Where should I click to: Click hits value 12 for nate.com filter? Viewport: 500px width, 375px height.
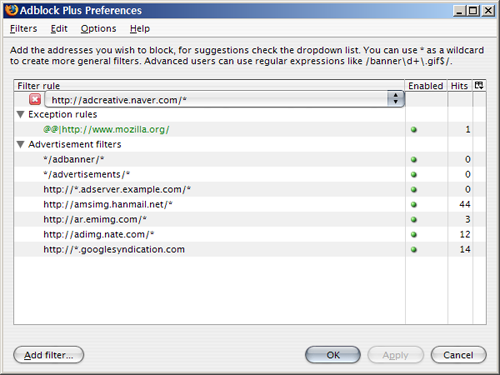[x=465, y=234]
